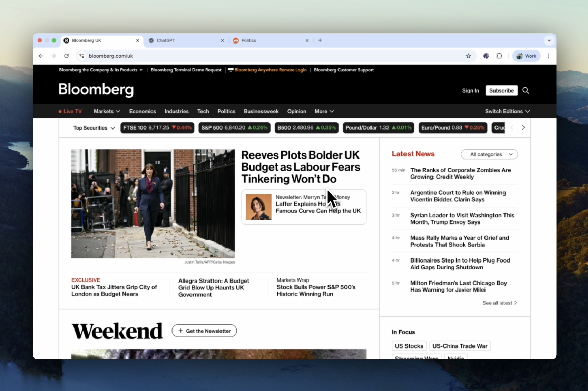Open the Top Securities selector
Image resolution: width=588 pixels, height=391 pixels.
coord(94,128)
